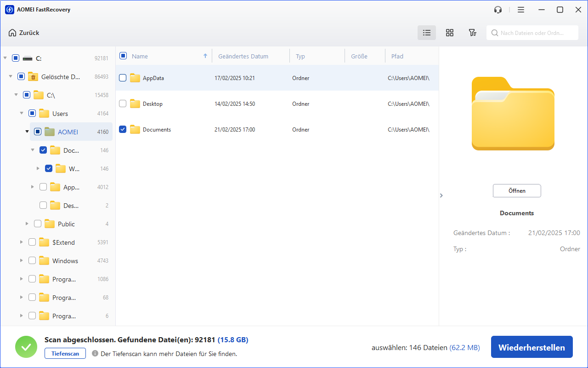Open the filter options icon
The image size is (588, 368).
(x=472, y=33)
